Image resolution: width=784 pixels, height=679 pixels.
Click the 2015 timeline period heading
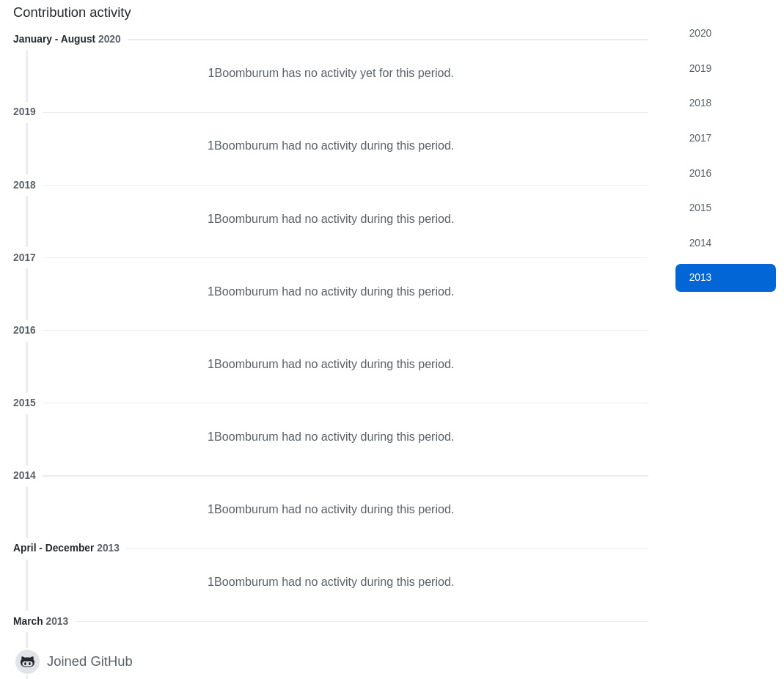click(x=24, y=403)
